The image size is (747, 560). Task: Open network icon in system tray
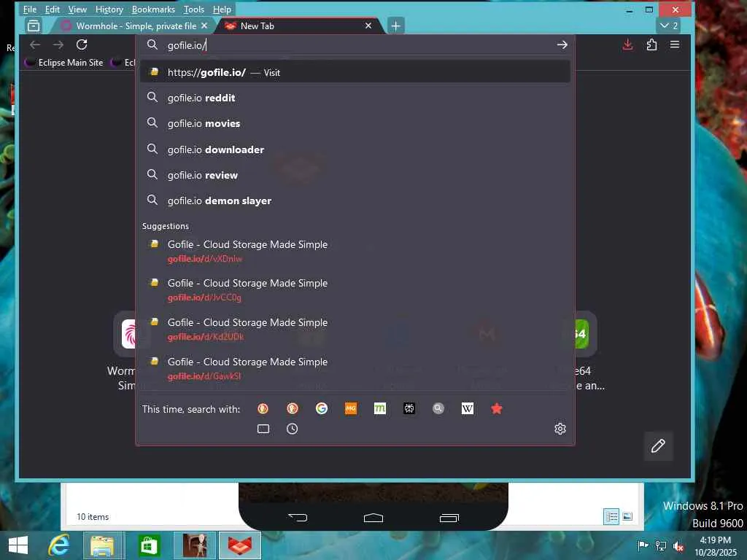coord(661,545)
